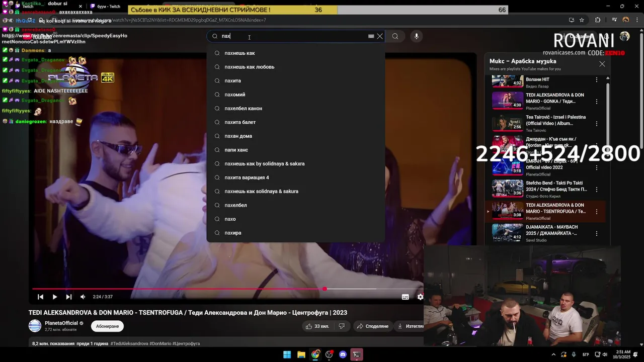Choose suggestion 'пахнешь как любовь'
Screen dimensions: 644x362
point(296,67)
